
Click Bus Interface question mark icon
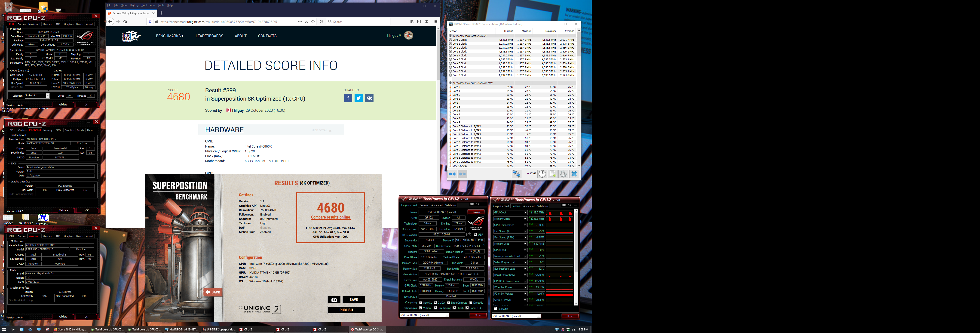click(484, 246)
